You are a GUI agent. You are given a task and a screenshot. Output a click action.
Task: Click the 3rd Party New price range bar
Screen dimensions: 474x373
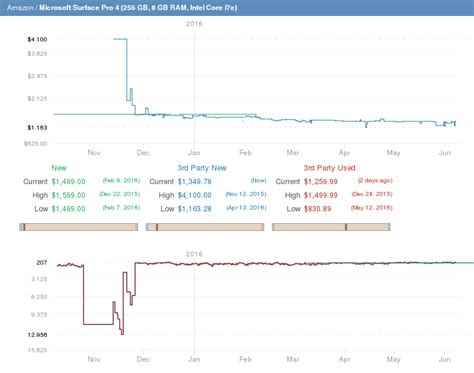[x=205, y=227]
